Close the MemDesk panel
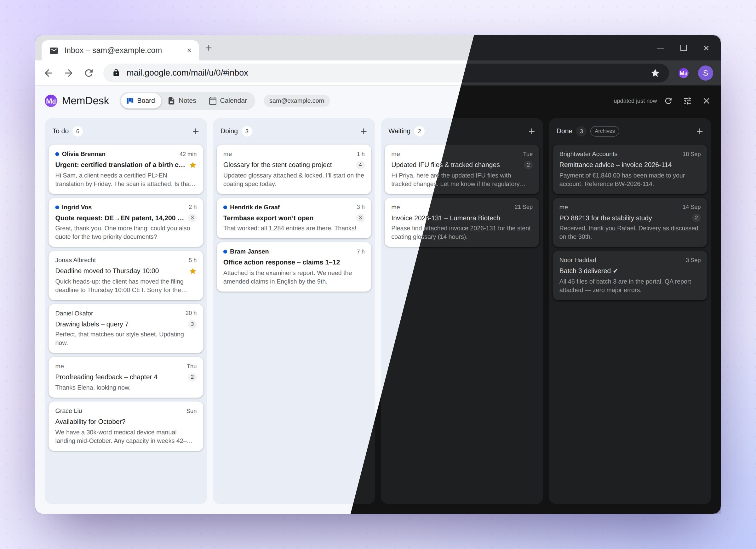This screenshot has height=549, width=756. 706,101
